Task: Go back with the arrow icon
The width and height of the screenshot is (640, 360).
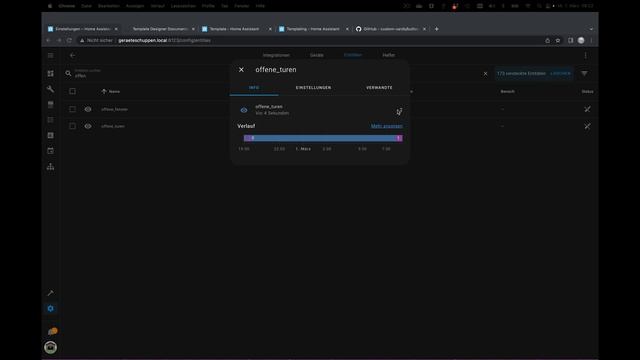Action: [73, 56]
